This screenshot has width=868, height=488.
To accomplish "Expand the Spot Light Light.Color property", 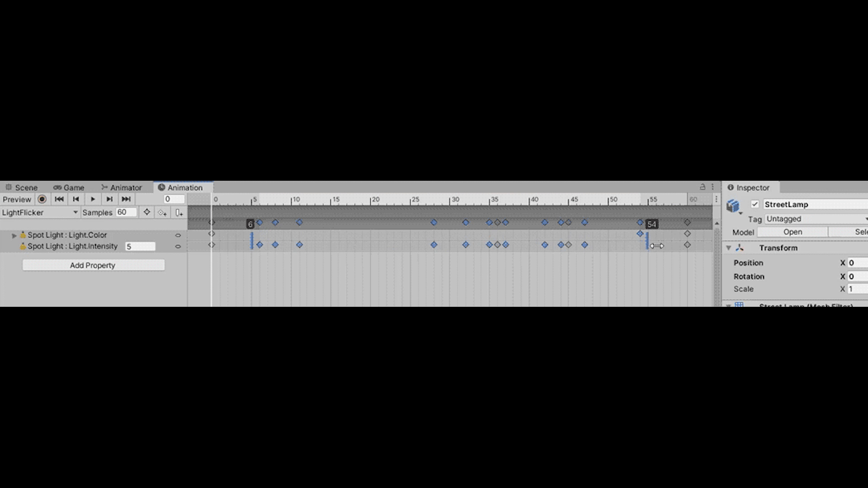I will pos(13,235).
